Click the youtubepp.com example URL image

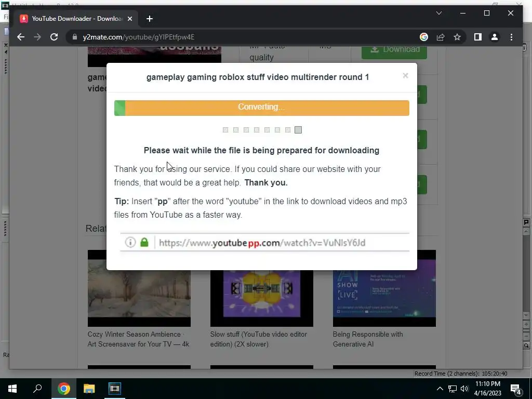pyautogui.click(x=264, y=242)
